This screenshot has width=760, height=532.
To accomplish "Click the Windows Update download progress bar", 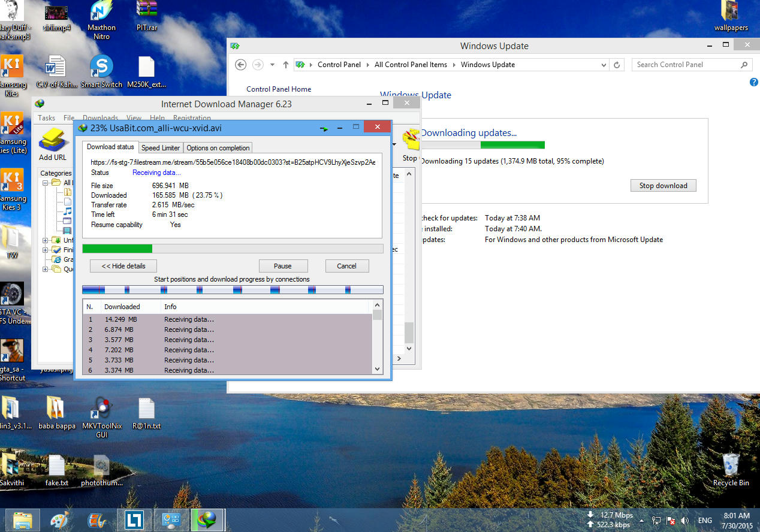I will point(482,145).
